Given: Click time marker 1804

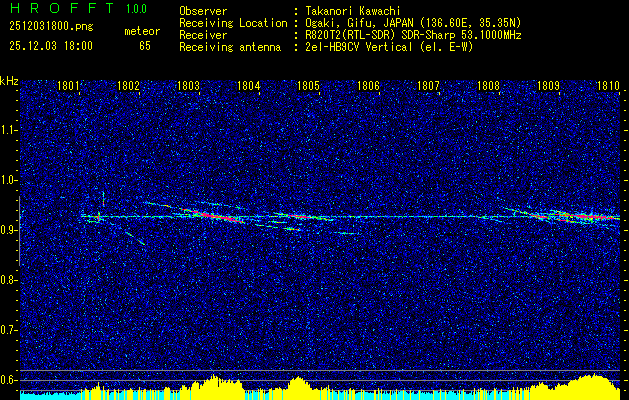Looking at the screenshot, I should tap(248, 86).
